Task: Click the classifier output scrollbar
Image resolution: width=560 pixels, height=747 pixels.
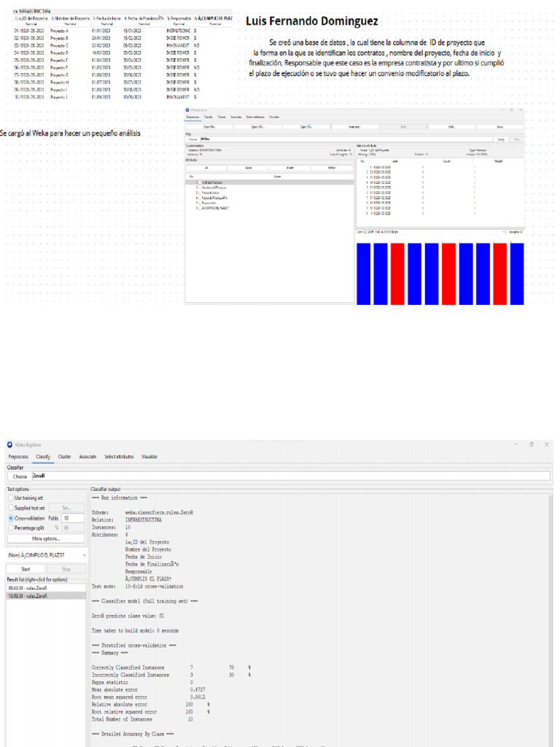Action: (x=551, y=619)
